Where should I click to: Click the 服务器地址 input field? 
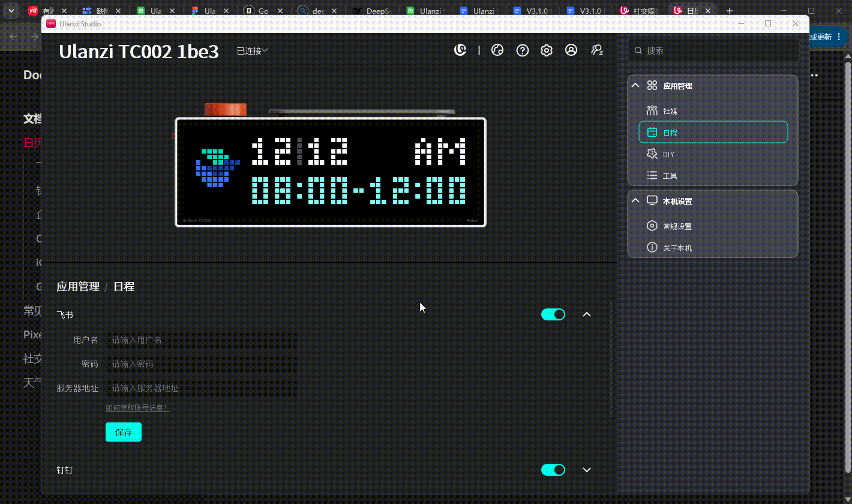(x=201, y=388)
